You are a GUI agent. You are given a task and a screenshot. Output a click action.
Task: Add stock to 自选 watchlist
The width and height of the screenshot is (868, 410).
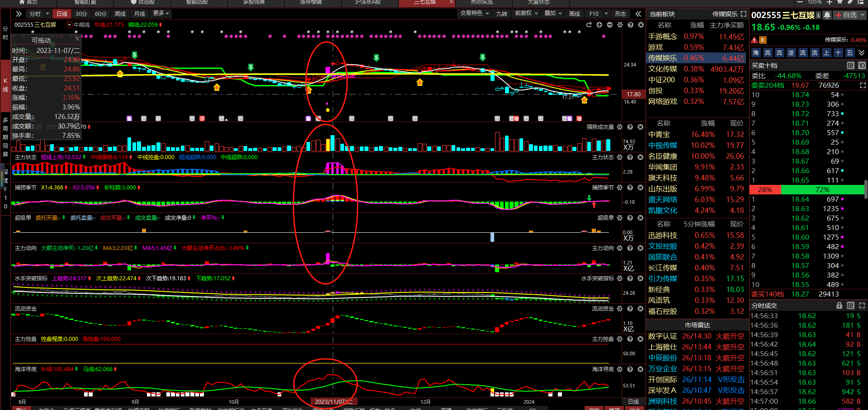click(845, 15)
